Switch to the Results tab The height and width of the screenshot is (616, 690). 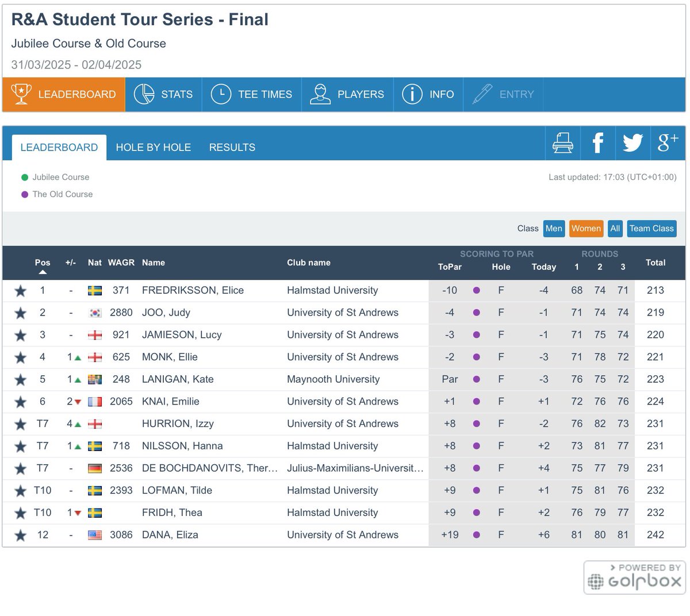point(232,147)
